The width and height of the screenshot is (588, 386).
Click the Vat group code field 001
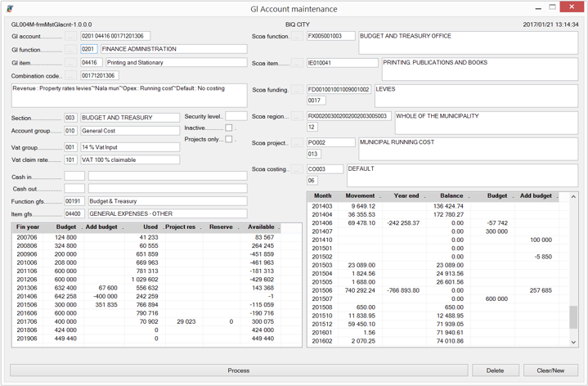click(70, 147)
